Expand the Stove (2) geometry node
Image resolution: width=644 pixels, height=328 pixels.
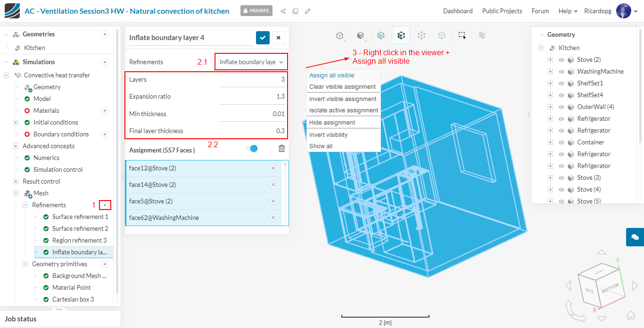pos(550,60)
